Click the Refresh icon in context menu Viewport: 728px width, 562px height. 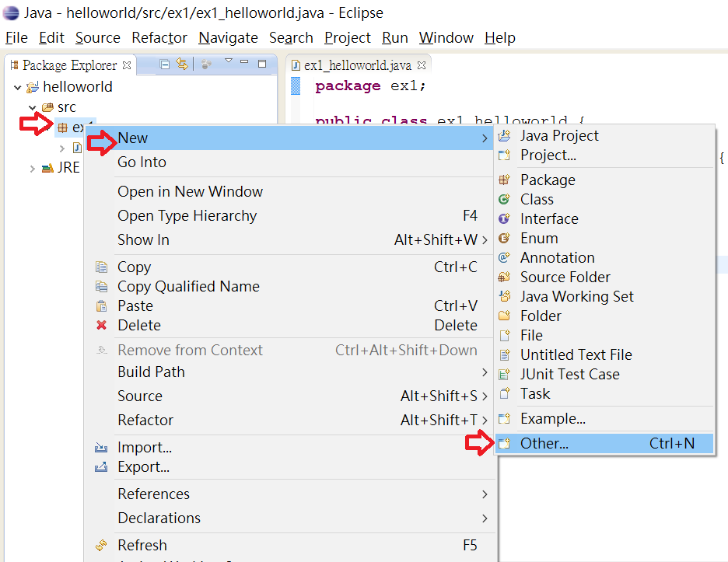point(101,546)
